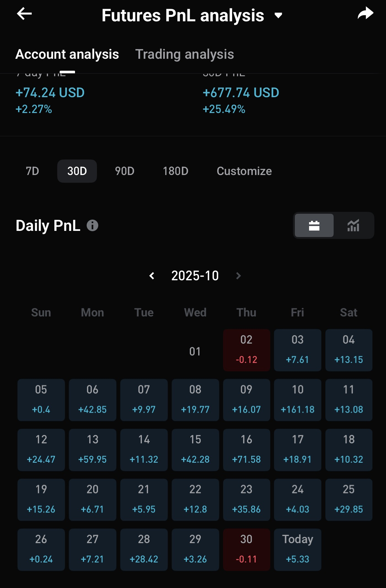Open the Account analysis tab

(x=67, y=54)
